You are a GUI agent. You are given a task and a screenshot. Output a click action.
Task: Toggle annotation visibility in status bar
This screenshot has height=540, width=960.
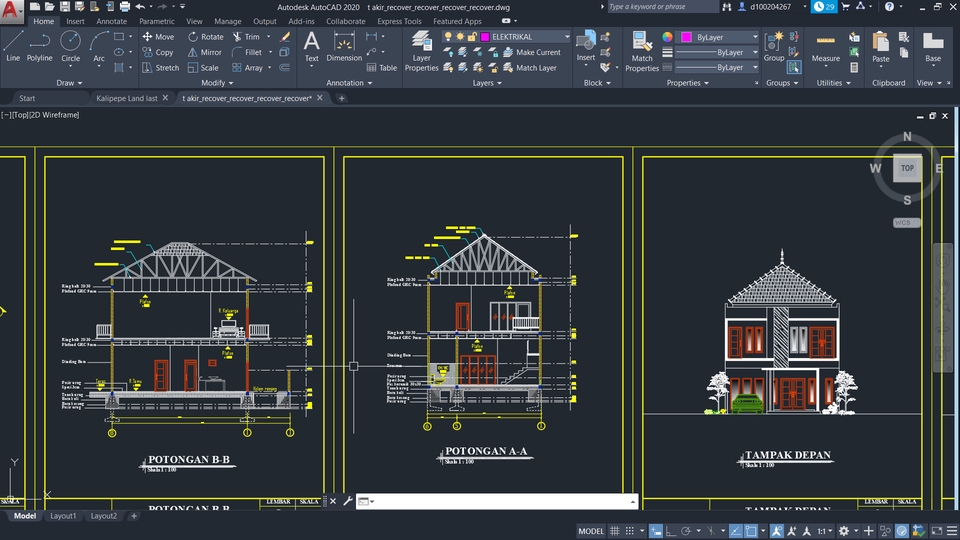click(776, 531)
